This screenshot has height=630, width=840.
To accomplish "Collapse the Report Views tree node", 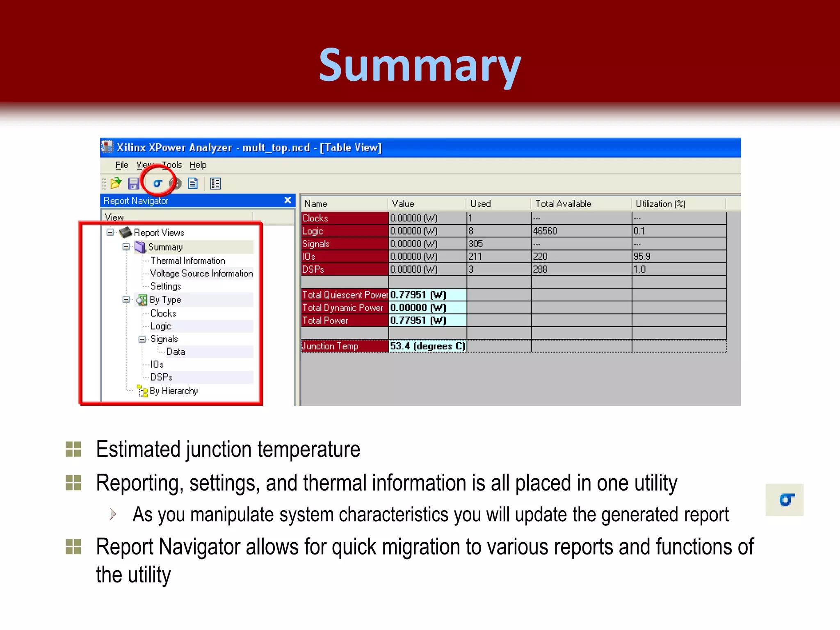I will coord(110,232).
